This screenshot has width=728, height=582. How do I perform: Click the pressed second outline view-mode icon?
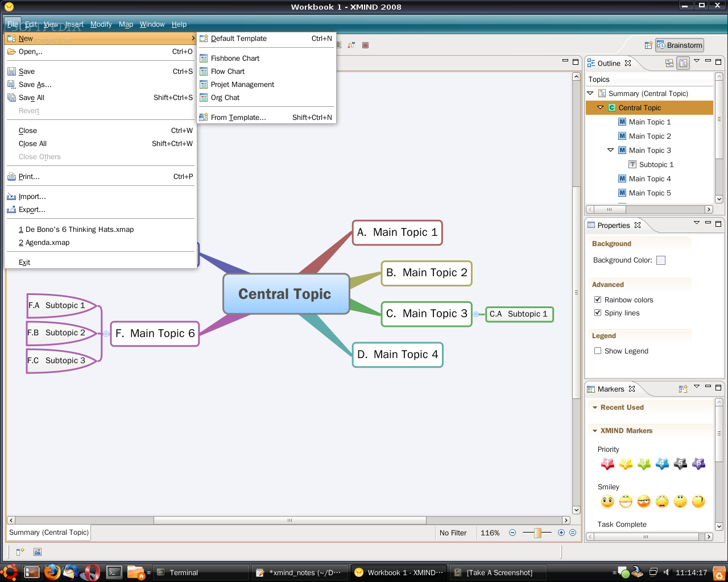point(683,63)
